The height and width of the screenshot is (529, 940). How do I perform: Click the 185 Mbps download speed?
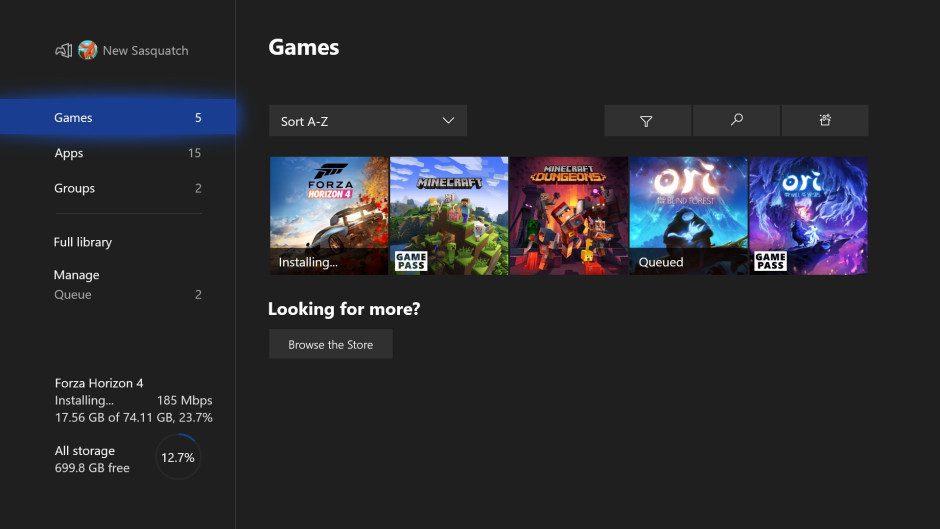point(185,401)
